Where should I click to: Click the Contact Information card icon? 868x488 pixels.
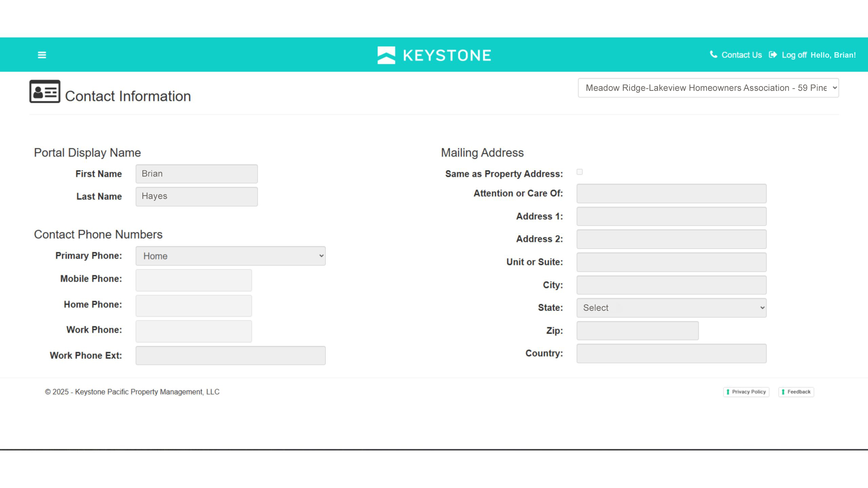(45, 91)
